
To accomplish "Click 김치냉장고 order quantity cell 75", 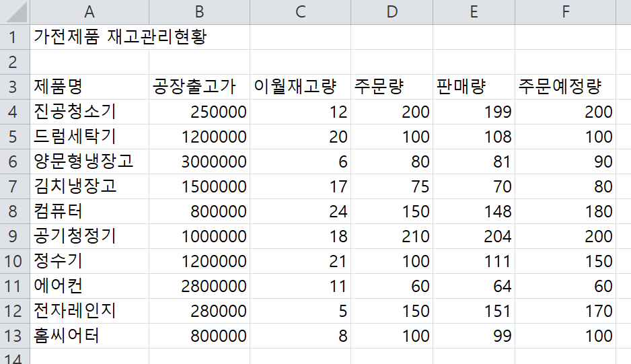I will click(392, 186).
